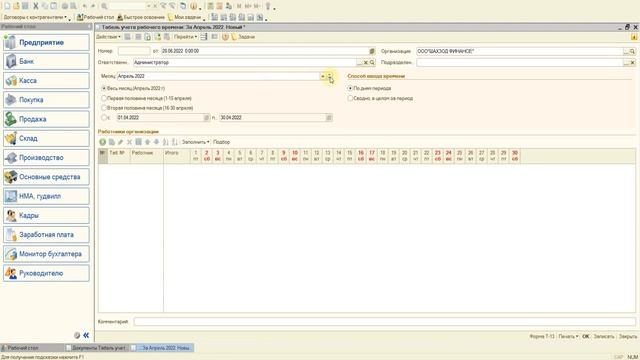The height and width of the screenshot is (360, 640).
Task: Open the Производство section
Action: pyautogui.click(x=46, y=158)
